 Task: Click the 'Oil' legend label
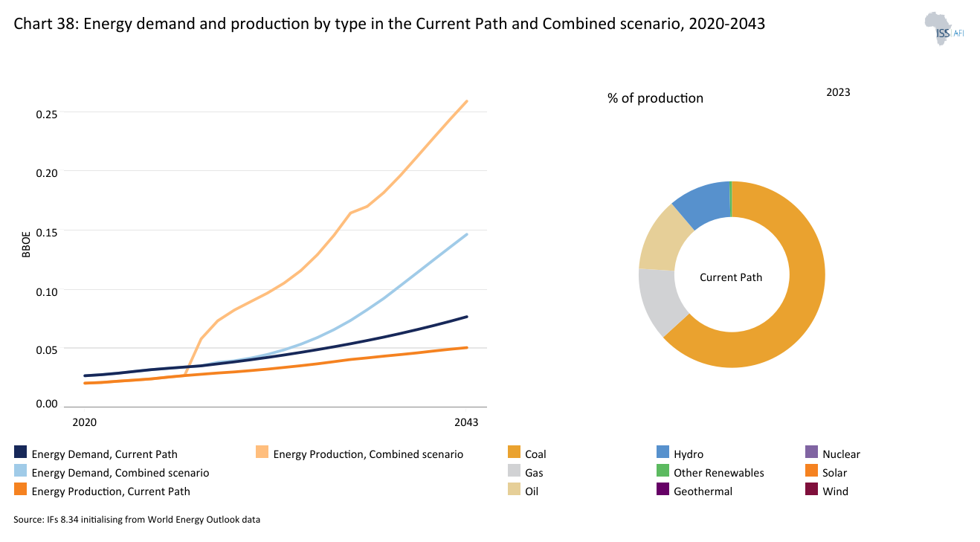pyautogui.click(x=532, y=491)
